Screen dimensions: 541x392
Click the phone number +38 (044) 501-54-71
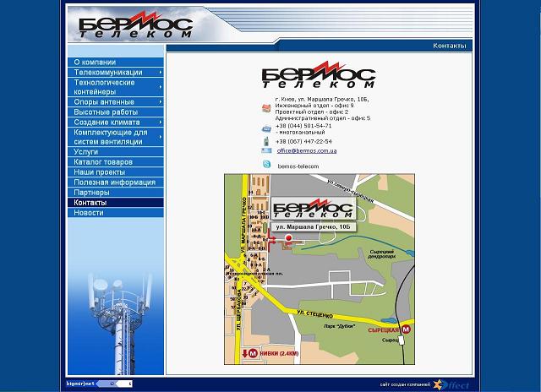(303, 126)
